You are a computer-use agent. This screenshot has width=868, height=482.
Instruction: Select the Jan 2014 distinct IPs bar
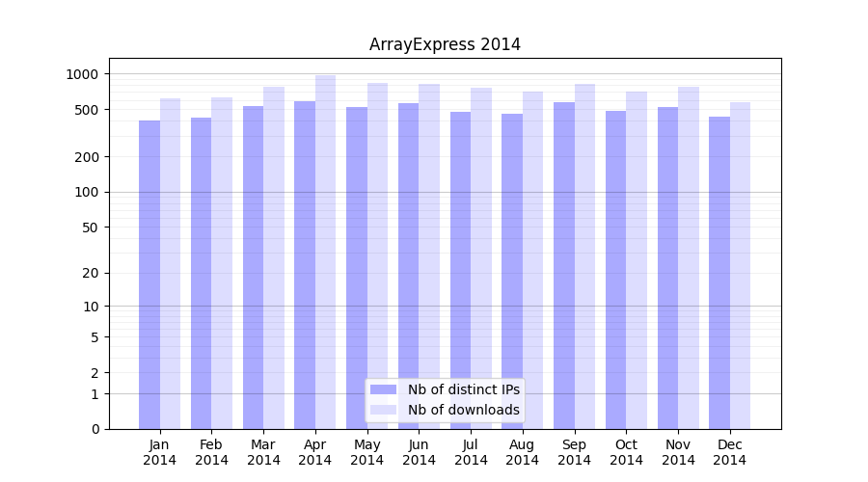[x=149, y=275]
